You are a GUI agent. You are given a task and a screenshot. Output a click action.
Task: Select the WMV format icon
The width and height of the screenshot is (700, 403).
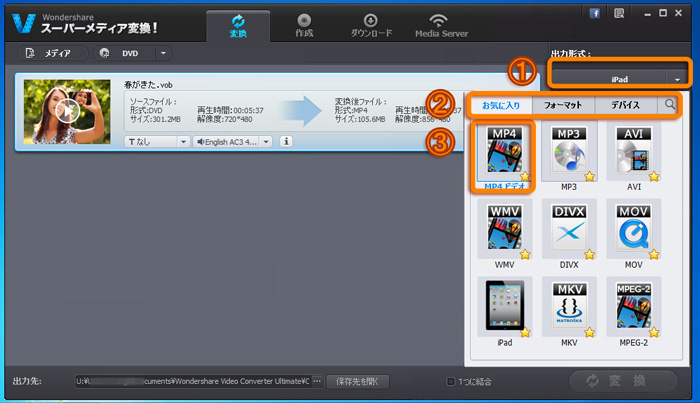click(504, 230)
